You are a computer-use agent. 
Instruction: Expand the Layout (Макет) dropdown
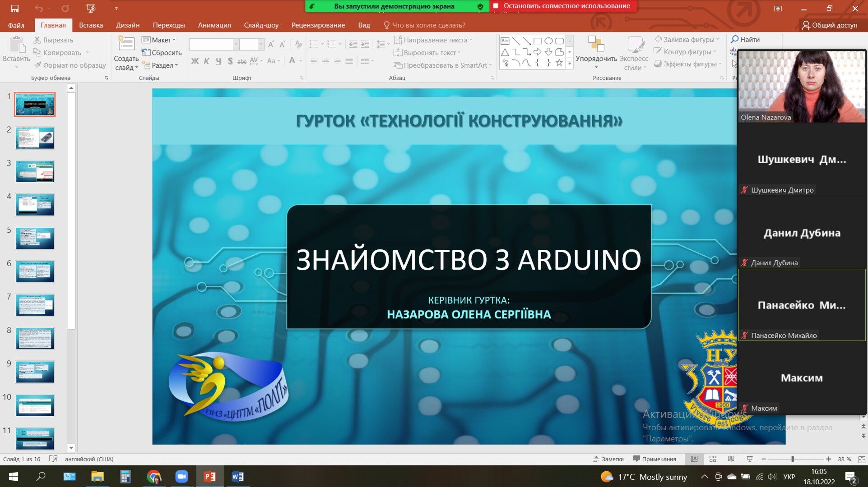(159, 40)
